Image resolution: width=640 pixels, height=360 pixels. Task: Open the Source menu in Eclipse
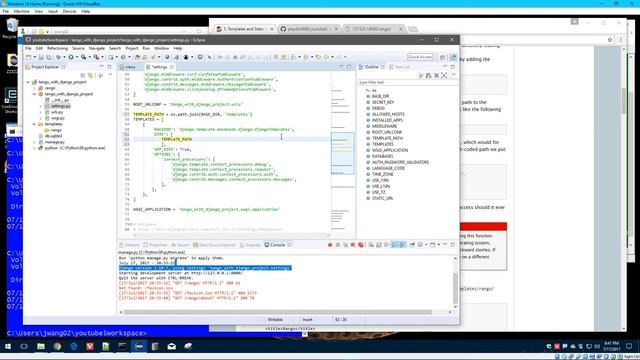point(78,48)
